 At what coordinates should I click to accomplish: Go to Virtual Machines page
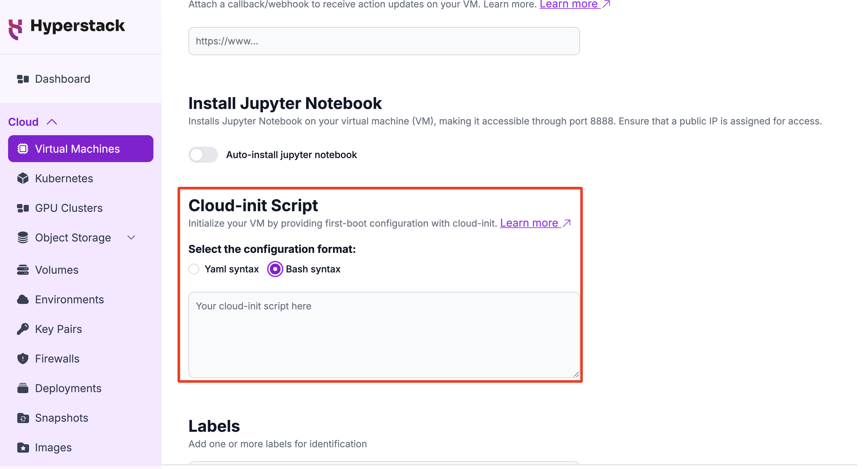[81, 149]
